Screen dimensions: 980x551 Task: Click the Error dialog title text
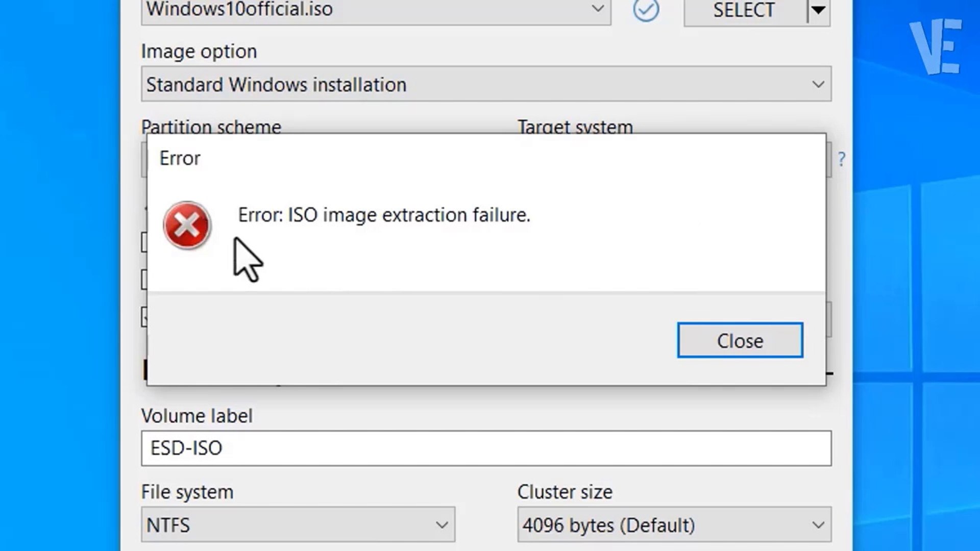click(x=180, y=158)
